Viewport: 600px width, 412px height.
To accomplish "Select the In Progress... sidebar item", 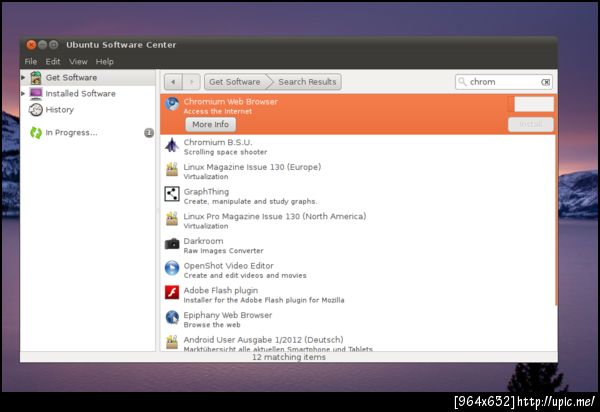I will [88, 133].
